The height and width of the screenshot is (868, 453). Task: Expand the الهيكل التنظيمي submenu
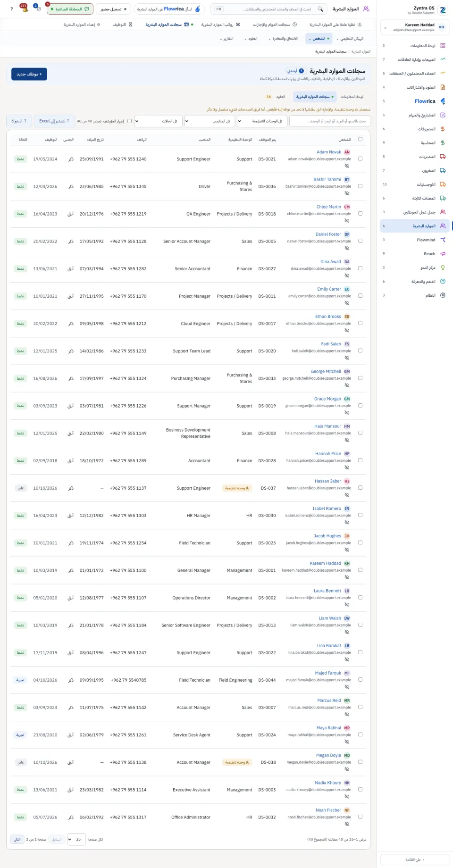[x=350, y=39]
